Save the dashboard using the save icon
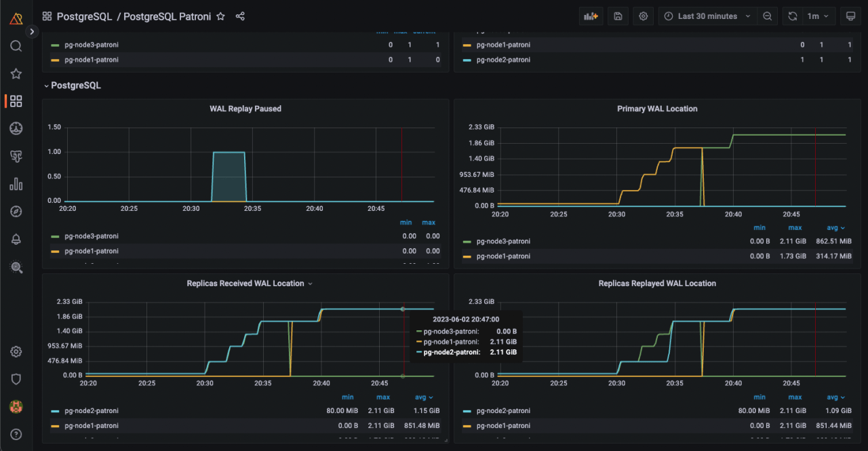The width and height of the screenshot is (868, 451). pyautogui.click(x=617, y=16)
